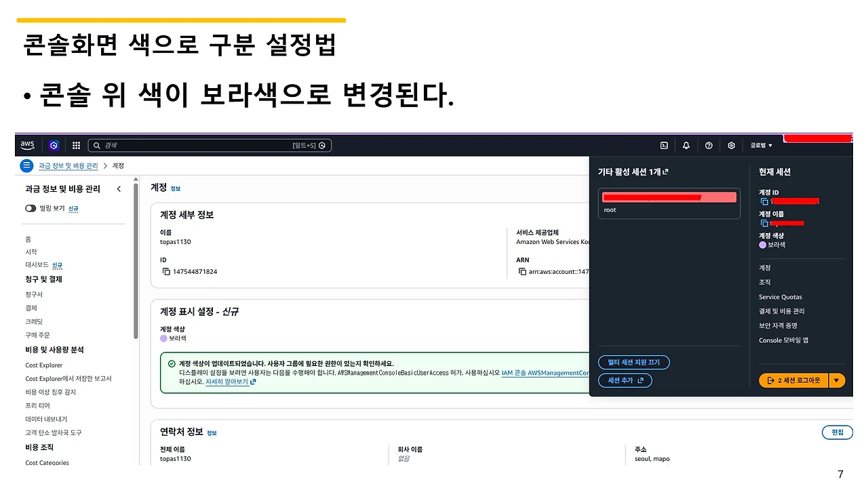Click the AWS home logo

(x=26, y=145)
